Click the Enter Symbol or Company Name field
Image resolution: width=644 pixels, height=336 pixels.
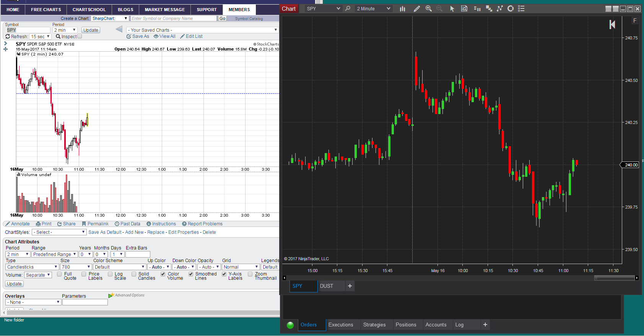[x=174, y=18]
